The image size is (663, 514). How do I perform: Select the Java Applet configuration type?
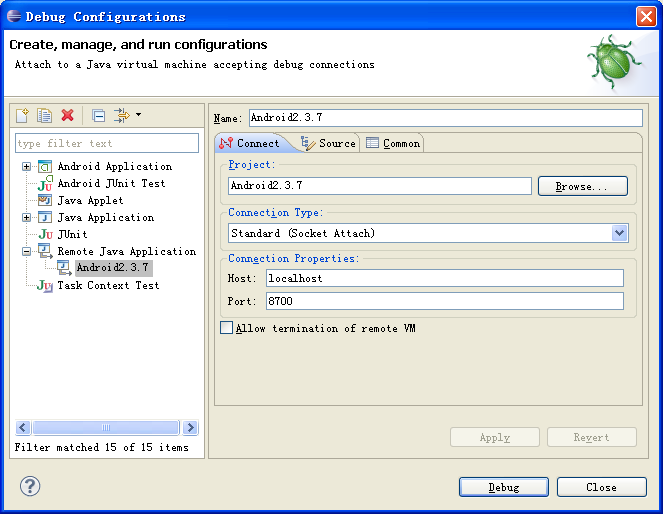(90, 200)
